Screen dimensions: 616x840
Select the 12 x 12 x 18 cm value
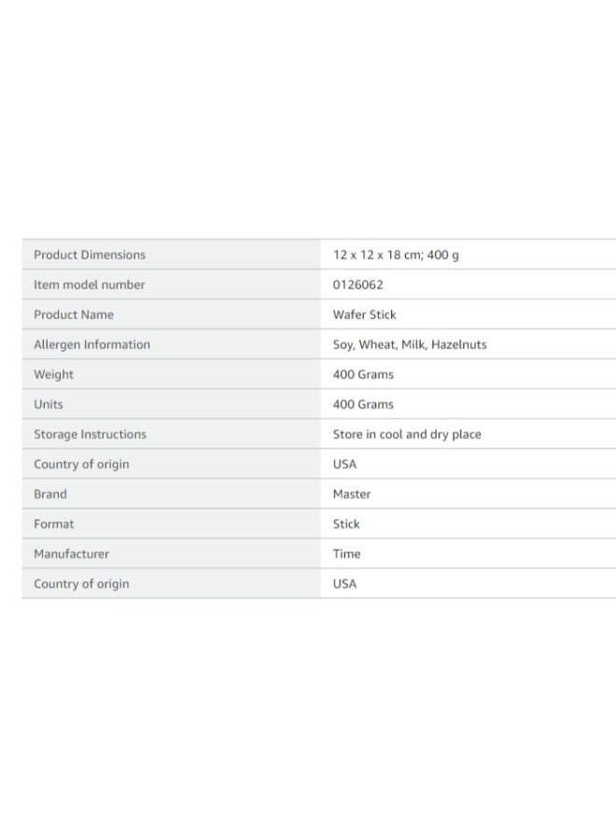pos(377,255)
